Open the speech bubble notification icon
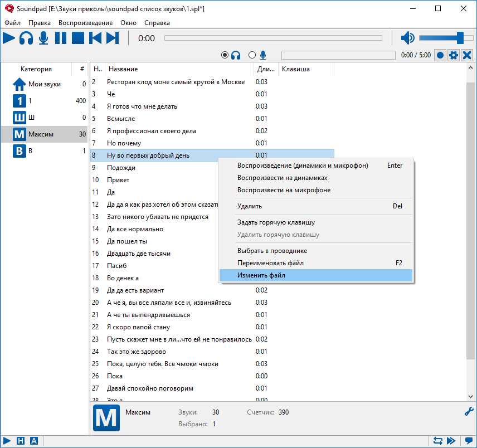477x448 pixels. click(469, 441)
